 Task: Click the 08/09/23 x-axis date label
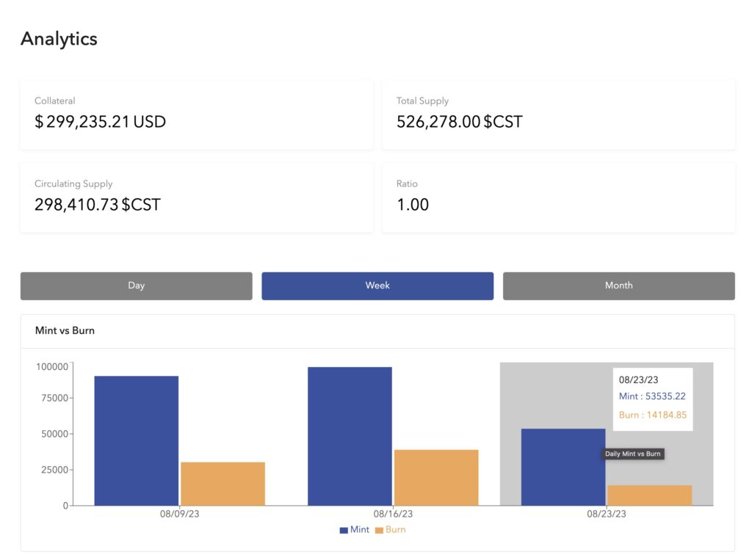(x=179, y=514)
